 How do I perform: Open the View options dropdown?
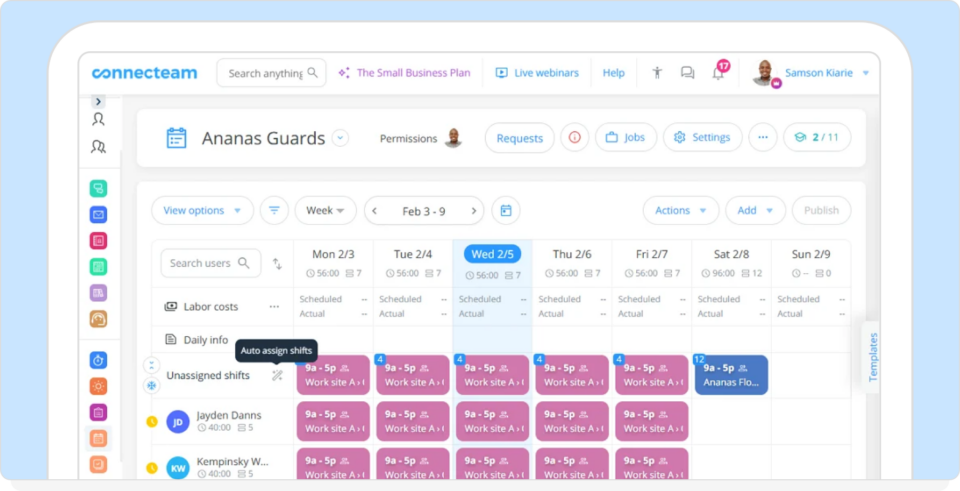pos(202,211)
